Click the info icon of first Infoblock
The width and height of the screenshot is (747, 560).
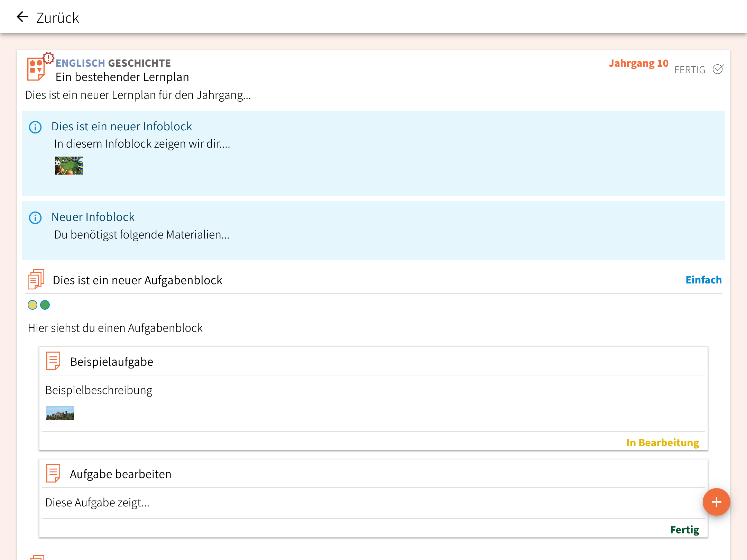point(35,127)
